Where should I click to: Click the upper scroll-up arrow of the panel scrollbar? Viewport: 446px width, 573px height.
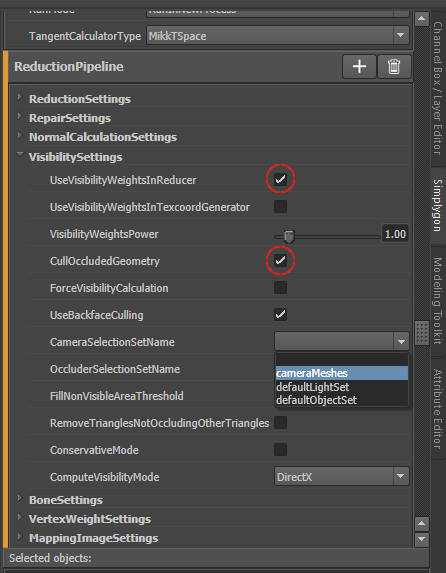[x=422, y=18]
